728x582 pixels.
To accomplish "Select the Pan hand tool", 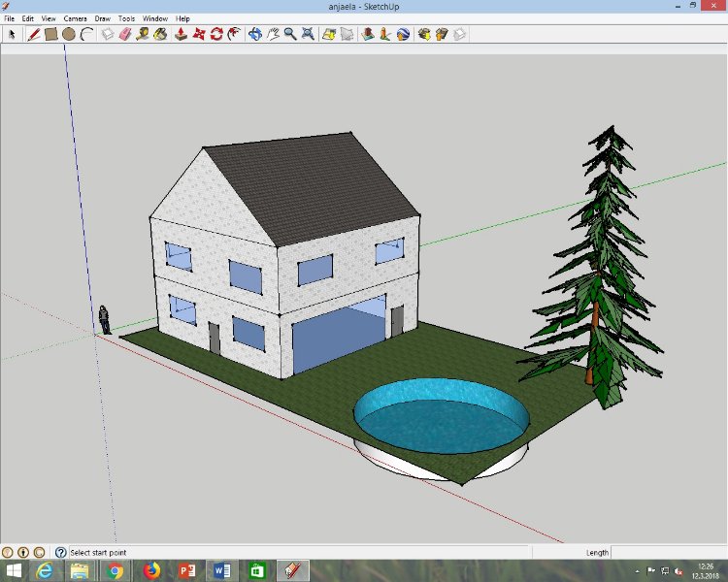I will click(273, 34).
